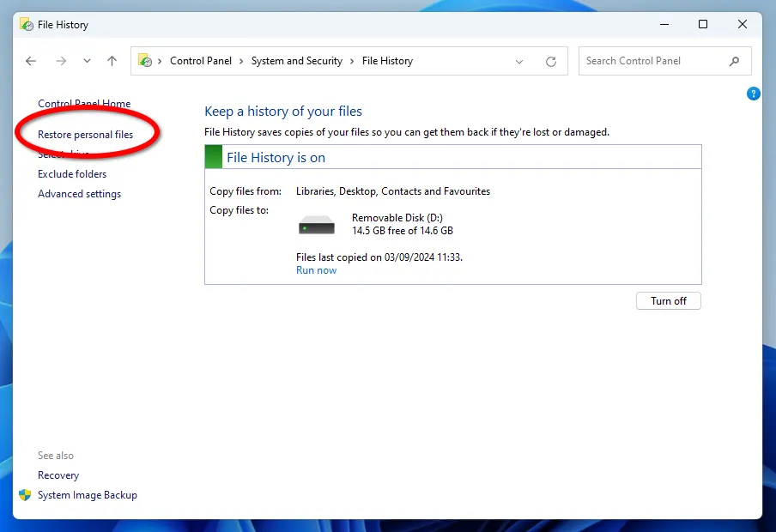Open Restore personal files
Viewport: 776px width, 532px height.
pyautogui.click(x=85, y=135)
